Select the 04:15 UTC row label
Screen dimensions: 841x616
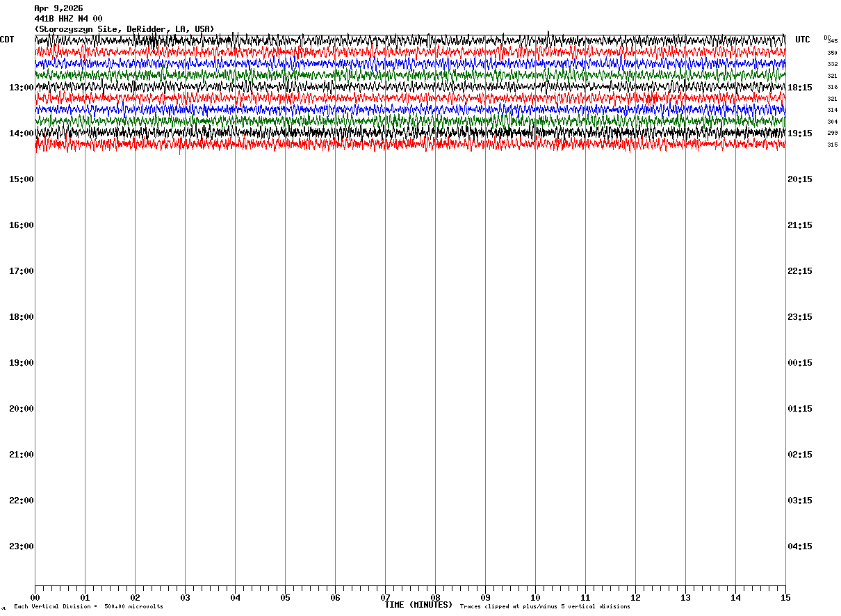pyautogui.click(x=799, y=546)
